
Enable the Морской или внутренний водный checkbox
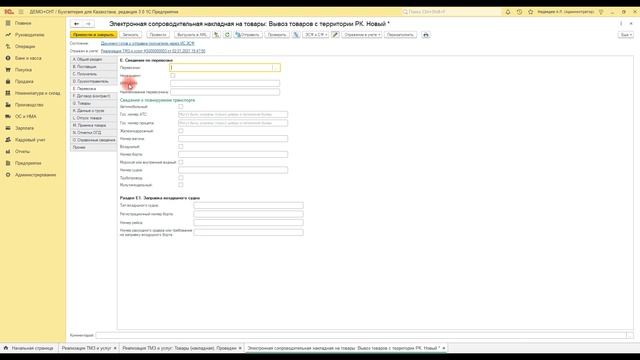tap(181, 162)
